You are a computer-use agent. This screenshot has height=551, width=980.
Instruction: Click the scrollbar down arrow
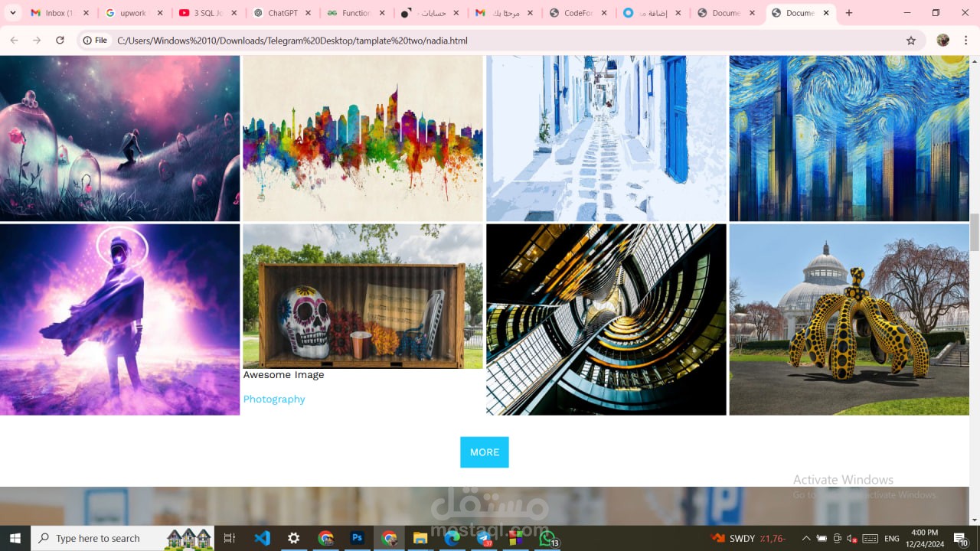[x=975, y=520]
